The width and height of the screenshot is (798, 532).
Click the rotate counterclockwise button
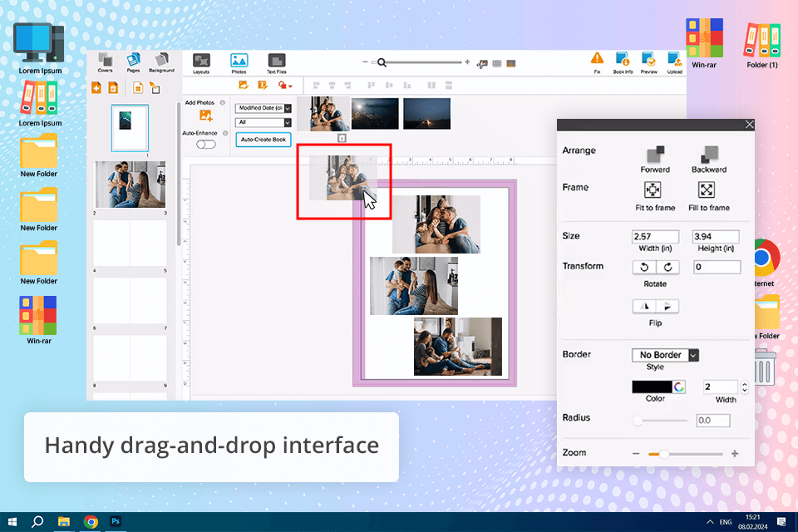(x=644, y=268)
